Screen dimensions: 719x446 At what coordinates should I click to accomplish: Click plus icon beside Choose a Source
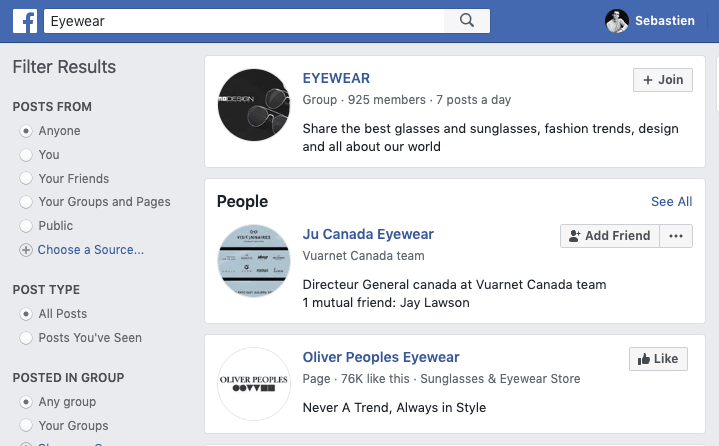coord(26,250)
